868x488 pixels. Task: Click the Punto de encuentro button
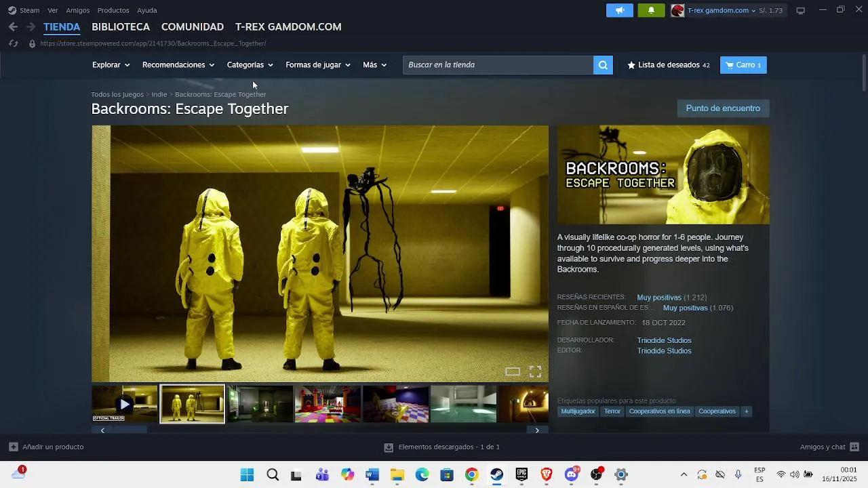click(723, 108)
